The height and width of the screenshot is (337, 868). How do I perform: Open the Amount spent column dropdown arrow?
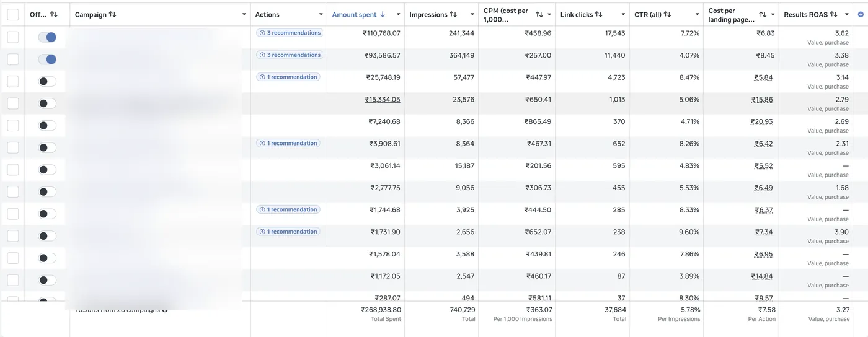(x=397, y=14)
